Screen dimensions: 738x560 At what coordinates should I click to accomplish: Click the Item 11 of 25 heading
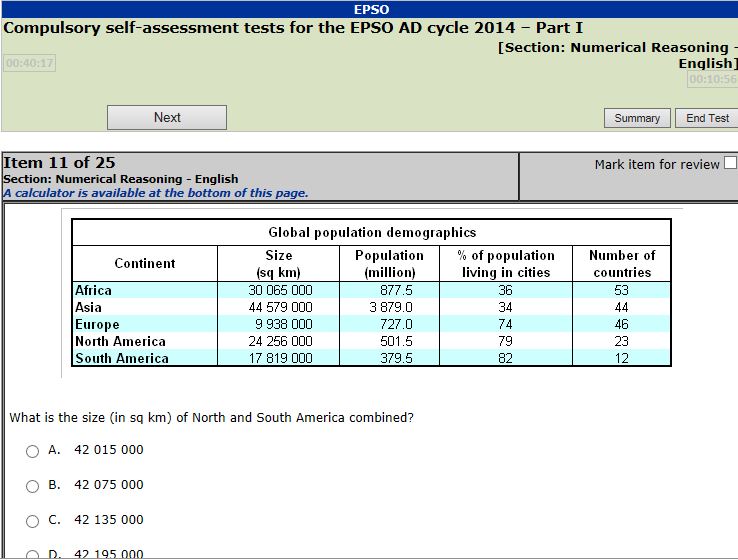[59, 163]
